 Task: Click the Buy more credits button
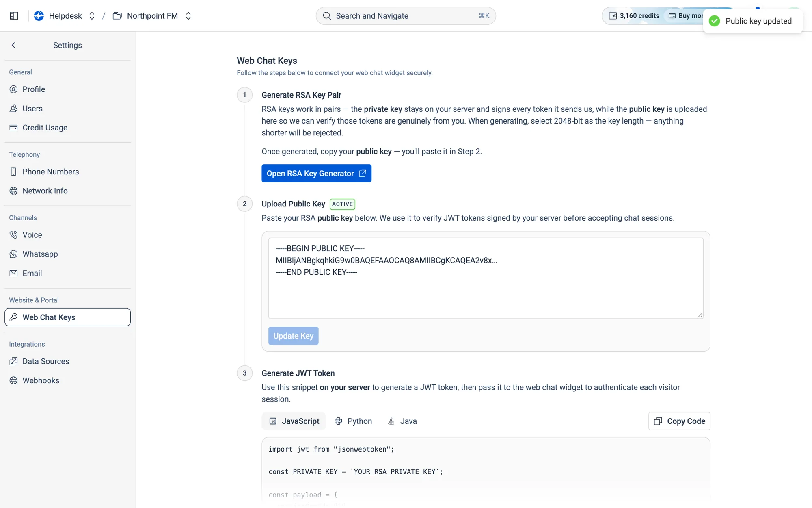(x=686, y=16)
